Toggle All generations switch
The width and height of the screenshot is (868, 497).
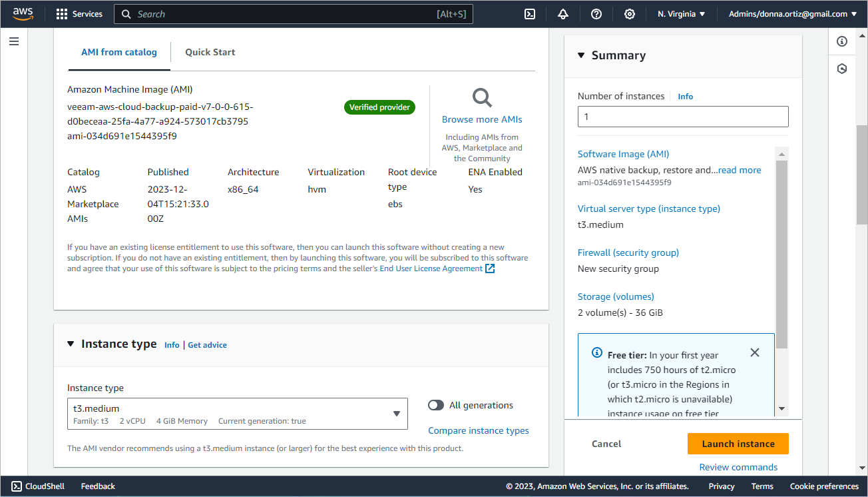[436, 405]
